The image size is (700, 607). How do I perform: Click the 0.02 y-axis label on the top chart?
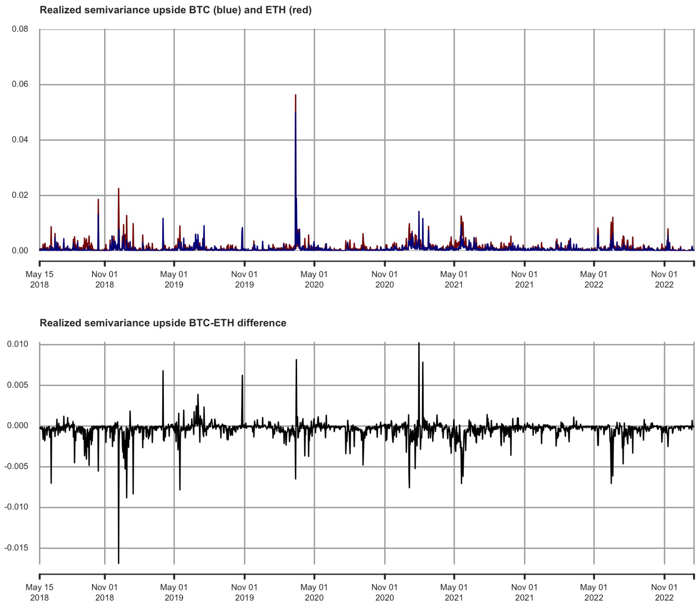20,195
